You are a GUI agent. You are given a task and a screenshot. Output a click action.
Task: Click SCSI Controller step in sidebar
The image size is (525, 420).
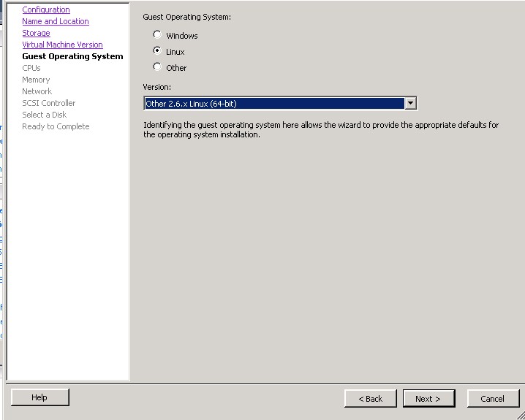coord(48,103)
